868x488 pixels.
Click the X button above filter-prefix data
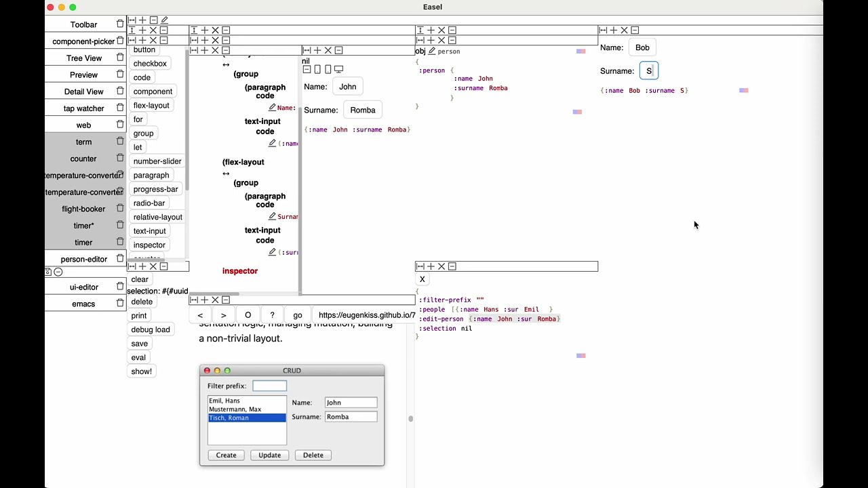pos(422,279)
